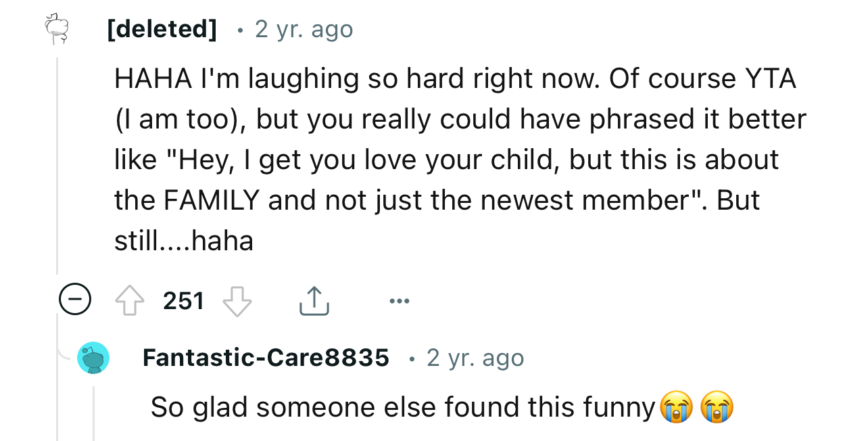Click the [deleted] username
Screen dimensions: 868x441
(162, 28)
